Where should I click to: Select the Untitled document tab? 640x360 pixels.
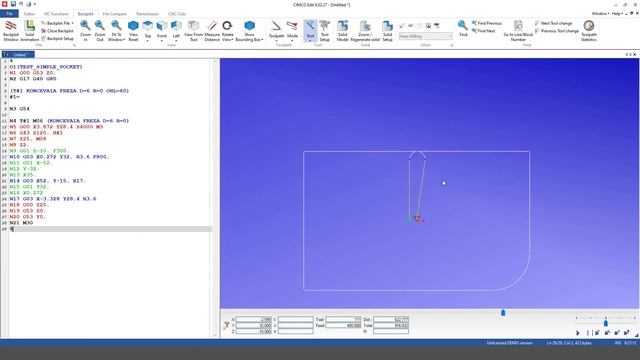coord(18,54)
